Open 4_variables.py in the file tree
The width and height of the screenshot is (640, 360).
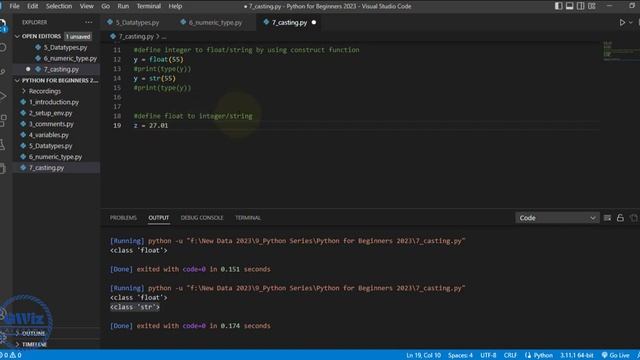pyautogui.click(x=49, y=135)
